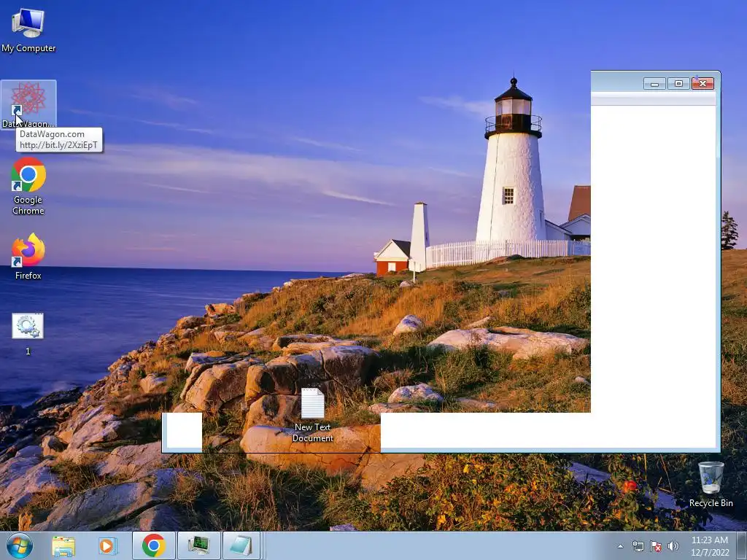747x560 pixels.
Task: Close the blank white window
Action: pos(703,84)
